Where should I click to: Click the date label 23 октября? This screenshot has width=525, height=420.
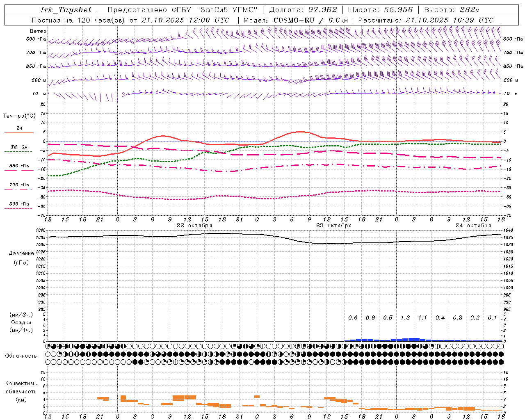point(334,226)
